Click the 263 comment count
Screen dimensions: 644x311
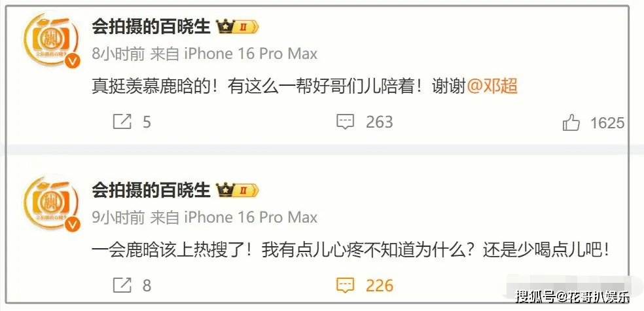tap(380, 122)
